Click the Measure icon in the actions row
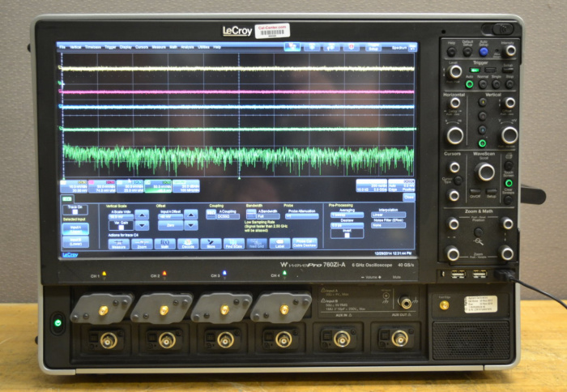This screenshot has width=567, height=392. pos(118,243)
